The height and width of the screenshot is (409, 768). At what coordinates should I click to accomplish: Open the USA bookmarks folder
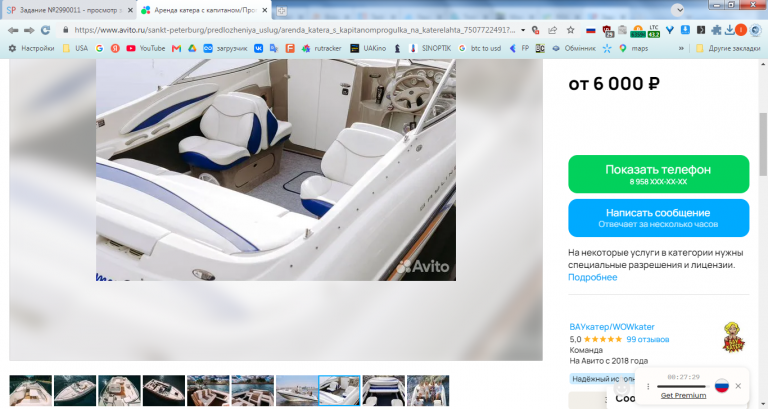(75, 48)
